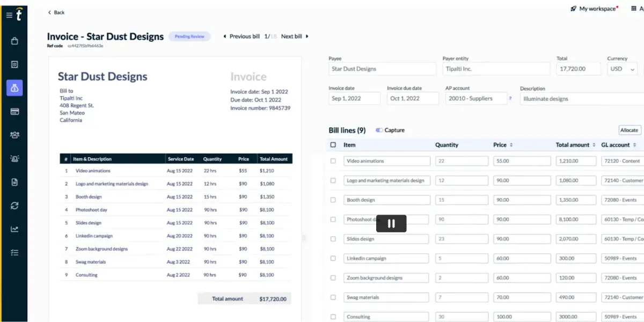
Task: Check the Booth design line checkbox
Action: (x=333, y=200)
